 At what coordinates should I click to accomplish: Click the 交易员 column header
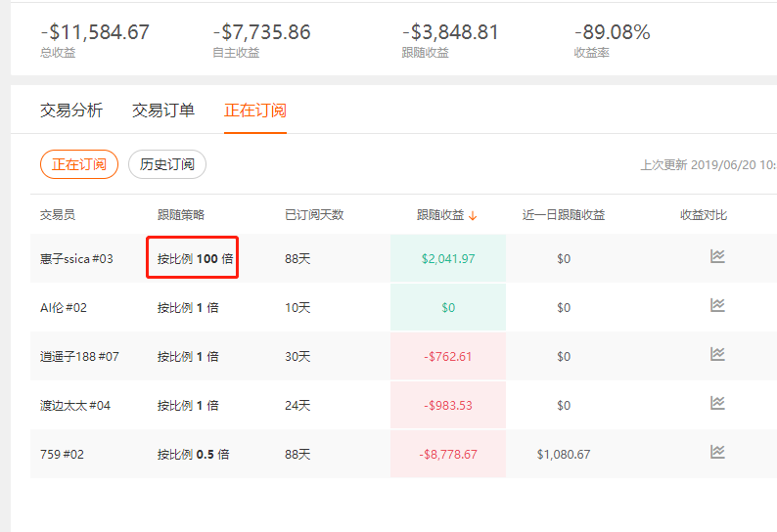pyautogui.click(x=58, y=214)
